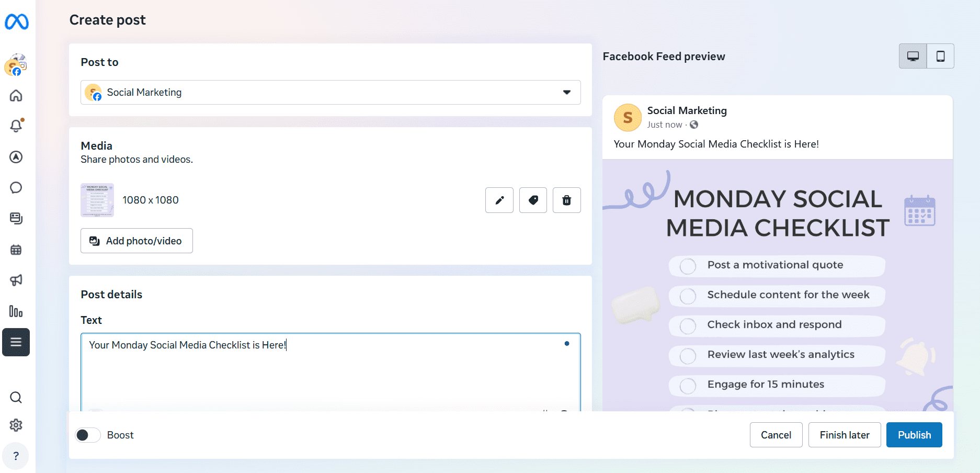
Task: Open the Insights bar chart icon
Action: (x=16, y=312)
